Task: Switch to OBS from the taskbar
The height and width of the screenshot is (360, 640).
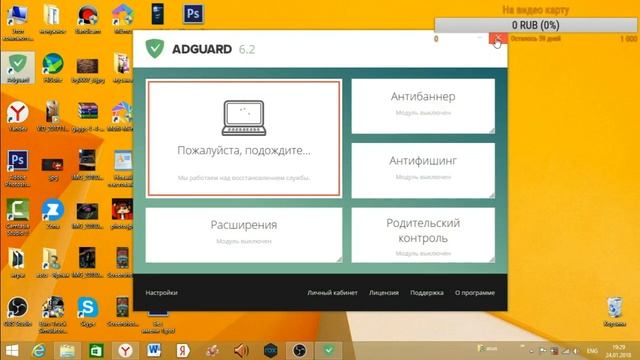Action: tap(299, 351)
